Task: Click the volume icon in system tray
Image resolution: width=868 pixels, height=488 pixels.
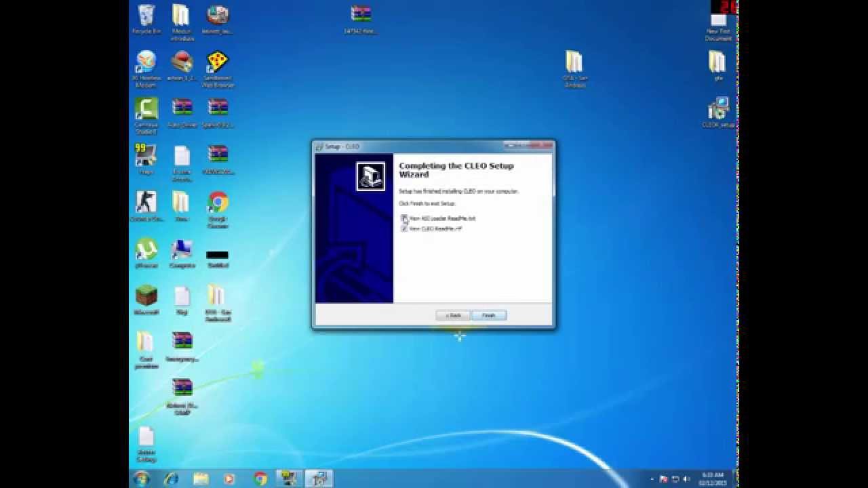Action: coord(685,479)
